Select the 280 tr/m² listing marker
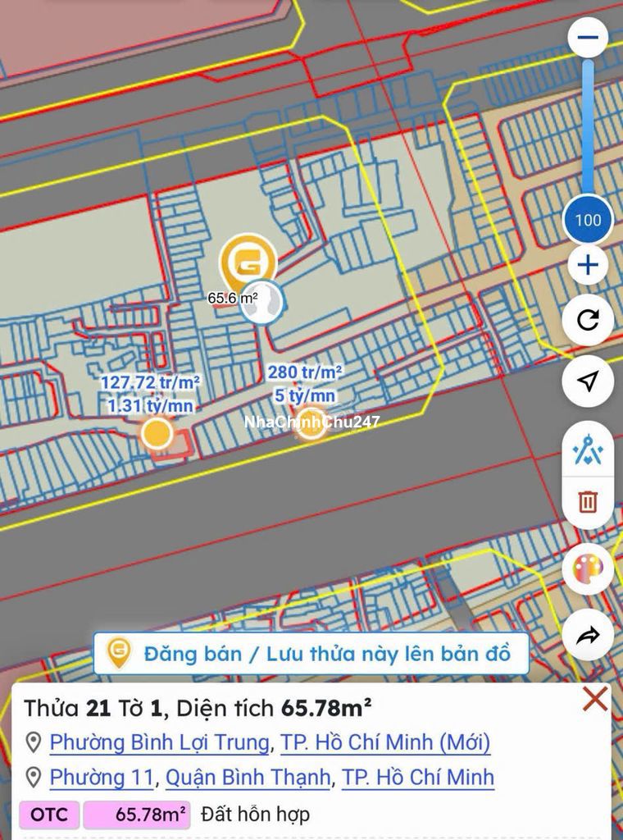 [311, 422]
